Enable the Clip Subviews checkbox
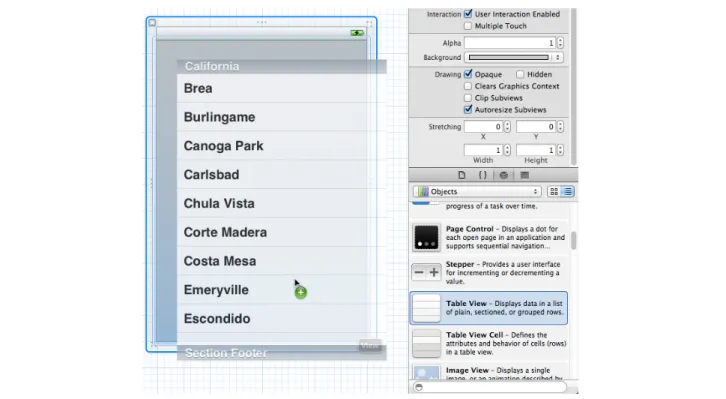This screenshot has width=726, height=399. coord(468,98)
